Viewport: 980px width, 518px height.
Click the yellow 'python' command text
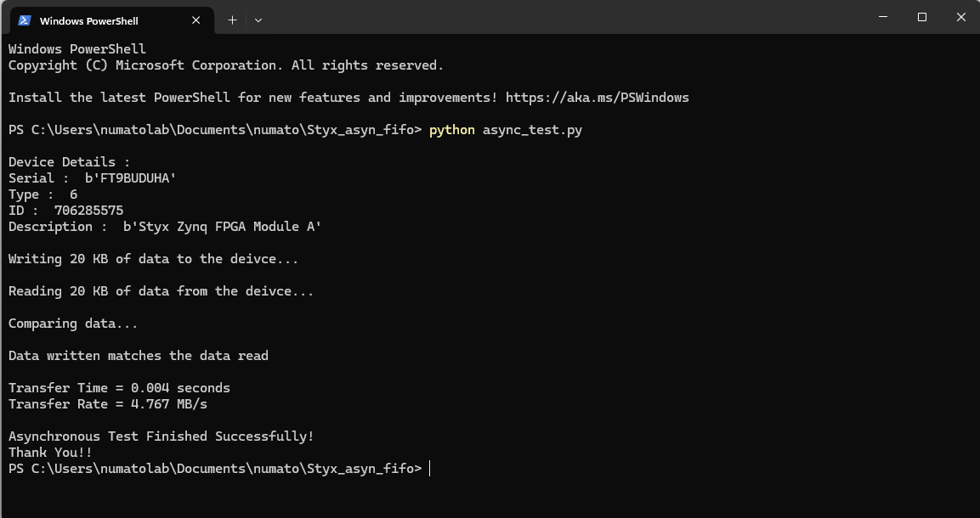coord(451,130)
